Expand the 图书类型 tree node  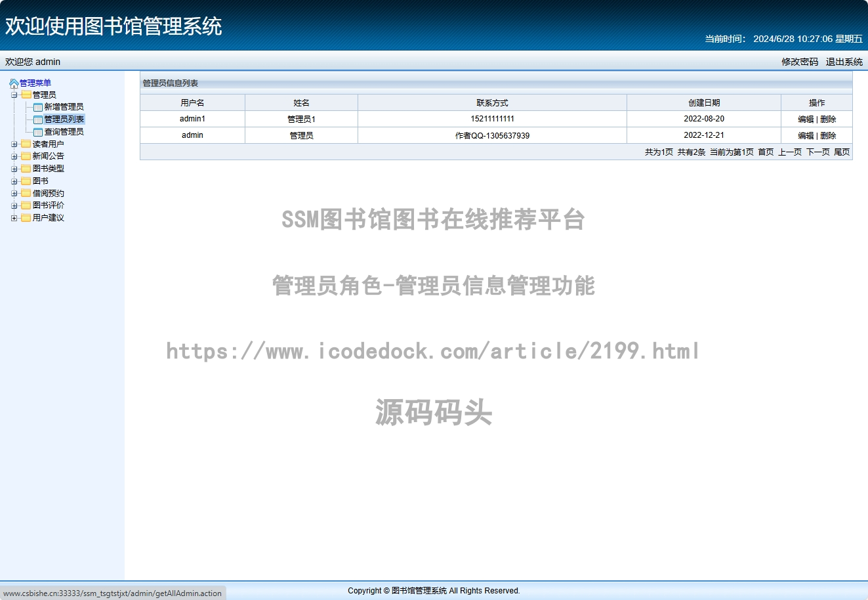(14, 169)
